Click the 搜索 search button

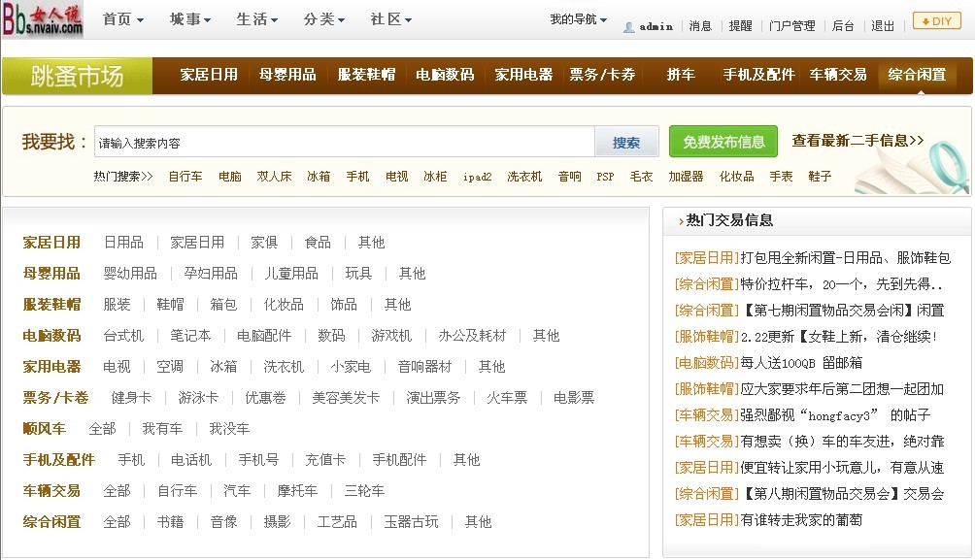pos(626,143)
